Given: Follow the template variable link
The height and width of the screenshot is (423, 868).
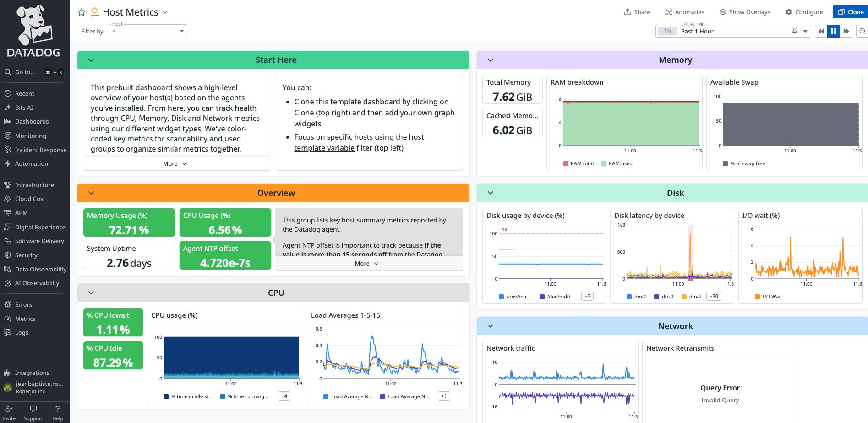Looking at the screenshot, I should click(x=324, y=148).
